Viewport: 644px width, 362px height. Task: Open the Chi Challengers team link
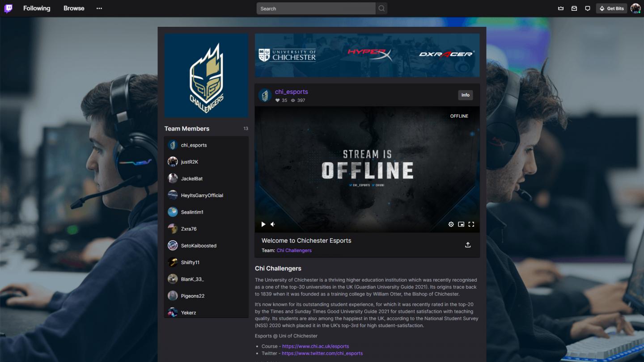pos(294,250)
